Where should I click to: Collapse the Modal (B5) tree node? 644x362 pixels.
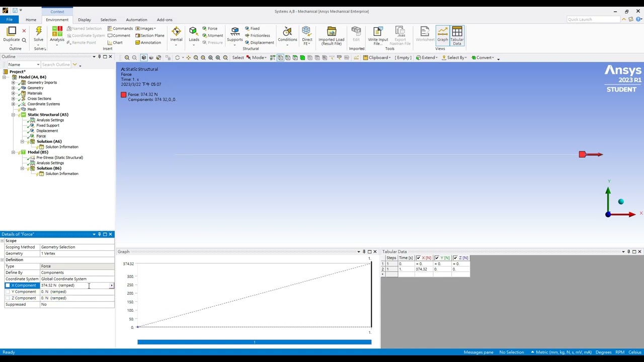point(13,152)
